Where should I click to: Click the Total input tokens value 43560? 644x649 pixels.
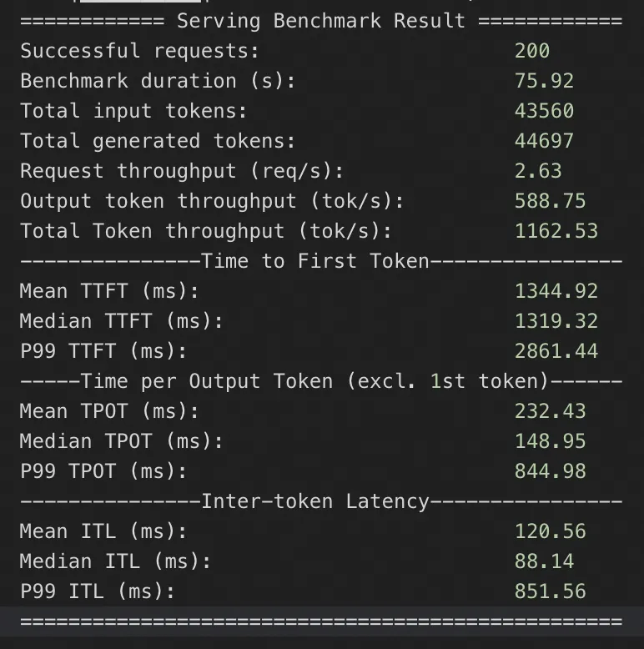pyautogui.click(x=544, y=111)
